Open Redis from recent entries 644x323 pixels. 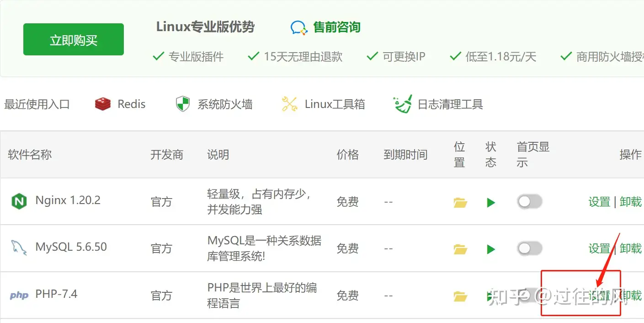tap(120, 104)
